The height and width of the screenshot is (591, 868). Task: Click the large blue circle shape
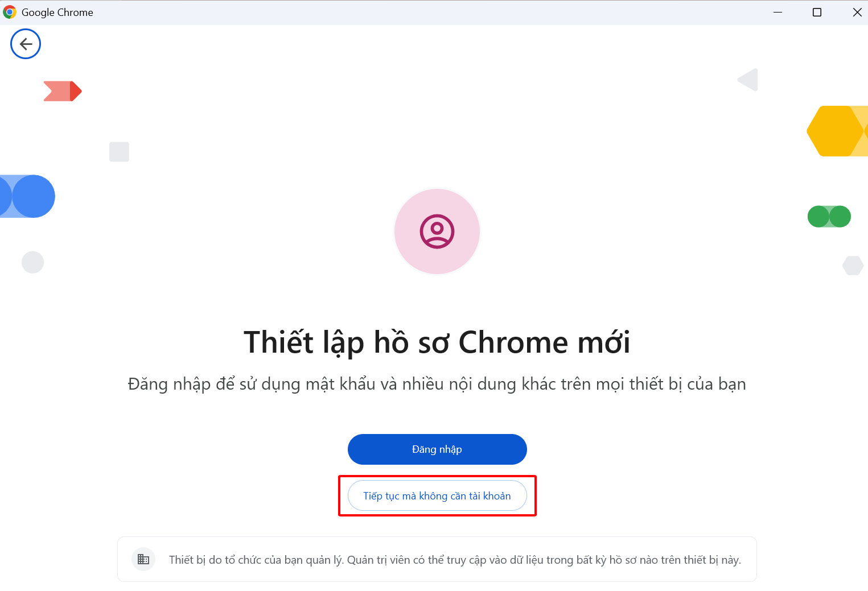pos(32,196)
